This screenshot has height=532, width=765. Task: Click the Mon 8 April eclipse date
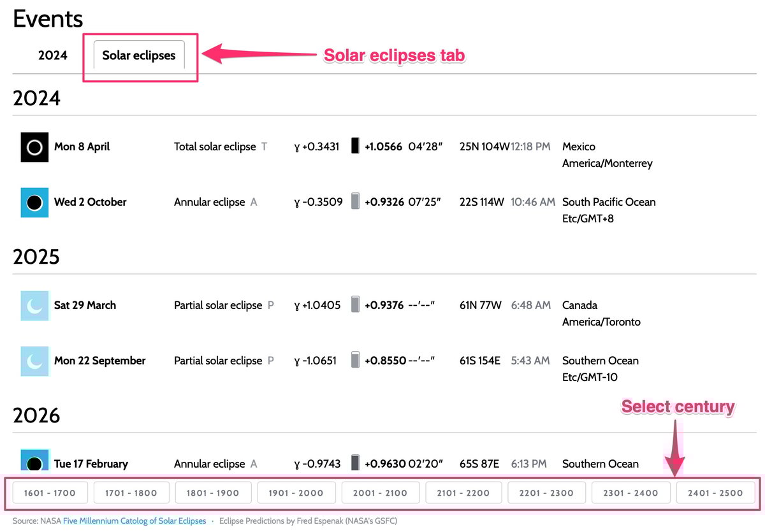[82, 147]
